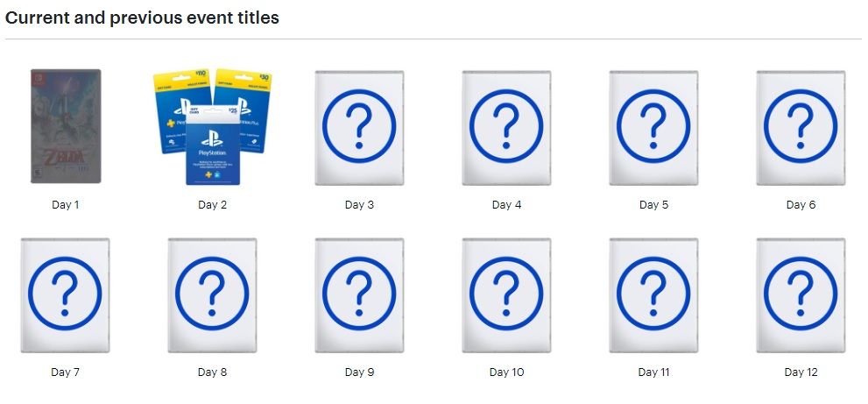Viewport: 868px width, 404px height.
Task: Open the Day 1 Zelda game cover
Action: click(x=66, y=126)
